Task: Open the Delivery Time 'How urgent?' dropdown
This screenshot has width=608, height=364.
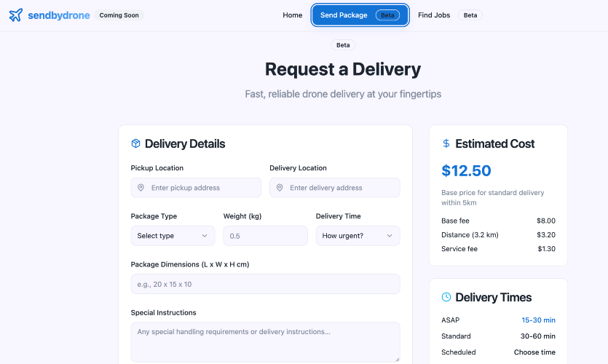Action: 358,236
